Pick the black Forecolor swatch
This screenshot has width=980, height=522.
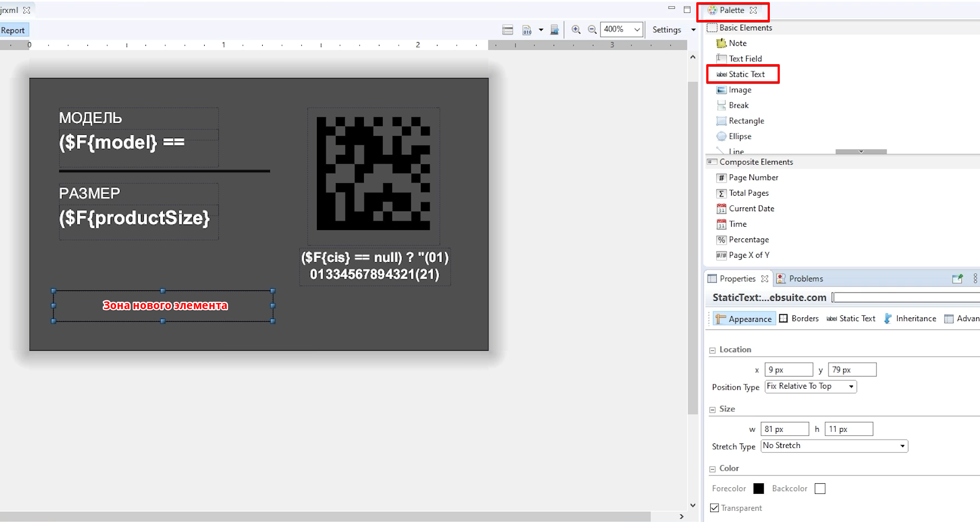pos(759,488)
